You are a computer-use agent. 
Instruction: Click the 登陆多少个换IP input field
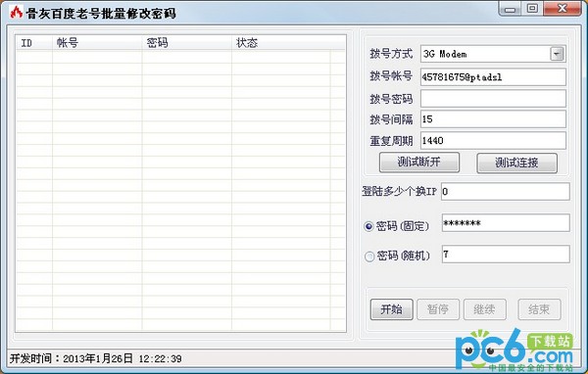pos(505,192)
